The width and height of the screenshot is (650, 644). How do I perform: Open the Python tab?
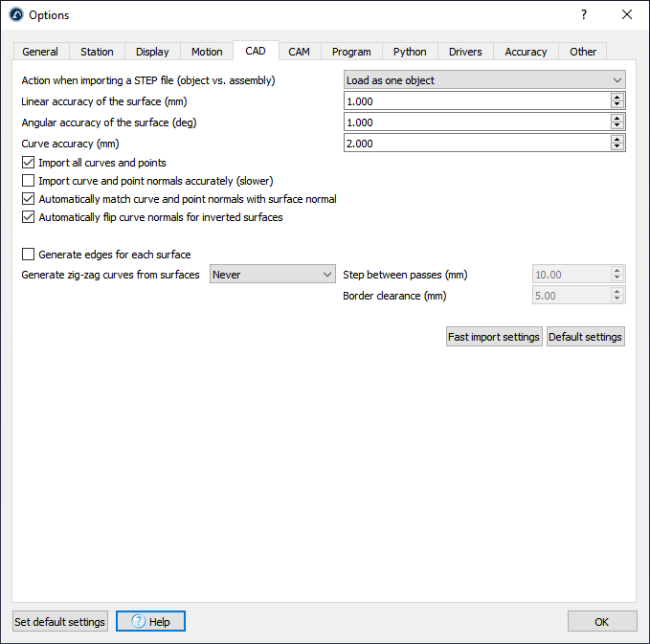(410, 52)
